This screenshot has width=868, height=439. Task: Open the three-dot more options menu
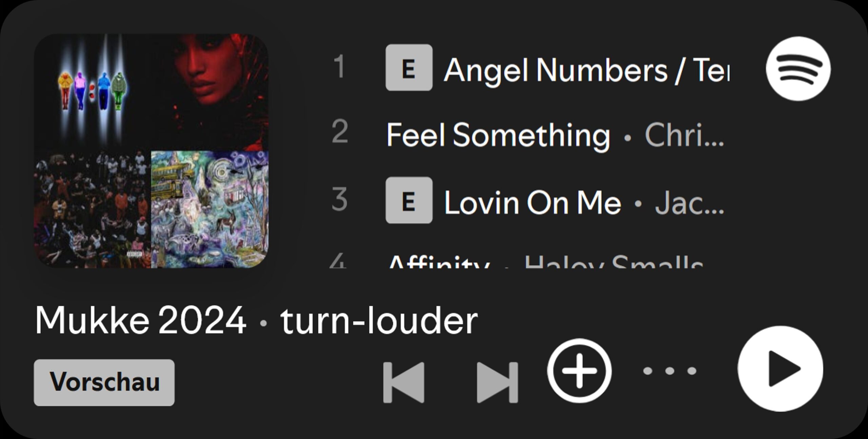tap(670, 370)
